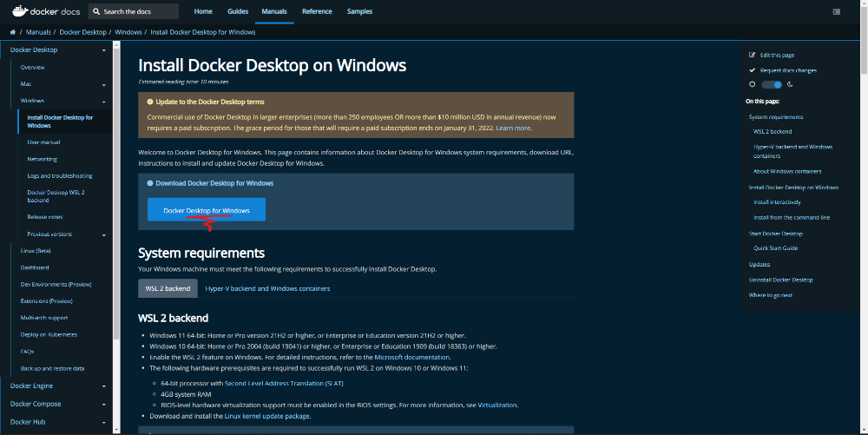Viewport: 868px width, 435px height.
Task: Open the Virtualization link
Action: coord(497,405)
